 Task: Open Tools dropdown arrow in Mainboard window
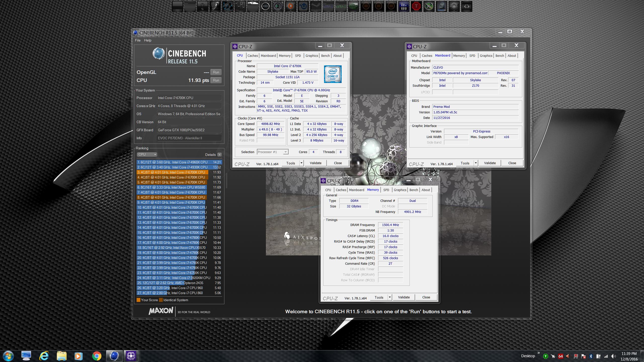476,163
